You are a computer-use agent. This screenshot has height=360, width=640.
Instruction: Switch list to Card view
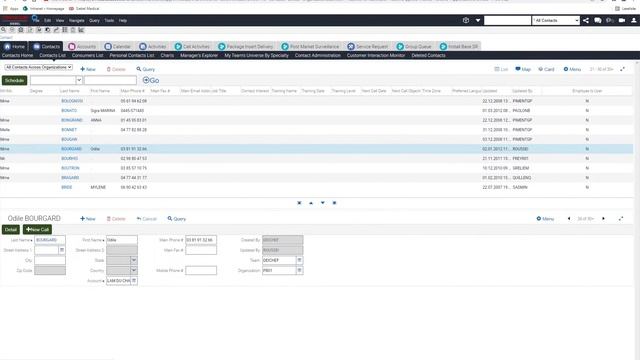point(546,69)
